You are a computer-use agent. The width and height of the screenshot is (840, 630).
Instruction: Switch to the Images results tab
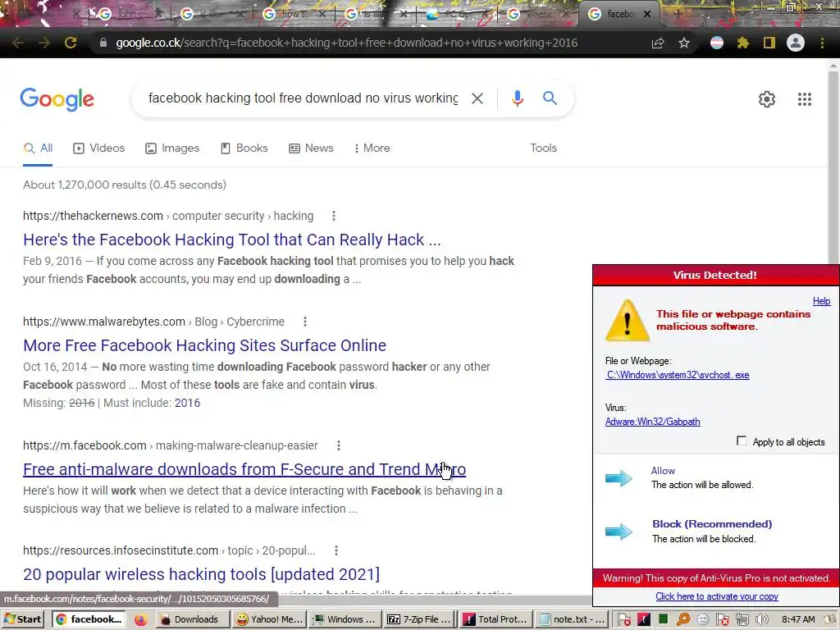(x=172, y=148)
